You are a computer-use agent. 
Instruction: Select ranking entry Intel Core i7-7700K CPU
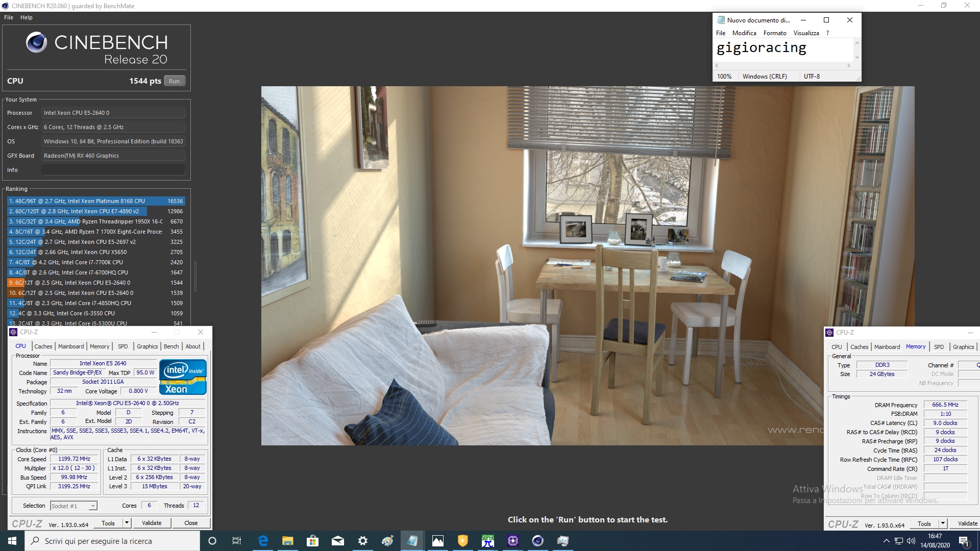[x=96, y=262]
